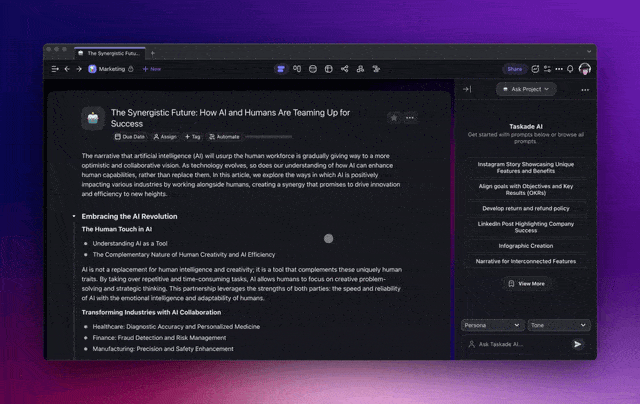Click the person icon in AI input
The height and width of the screenshot is (404, 640).
click(x=471, y=344)
